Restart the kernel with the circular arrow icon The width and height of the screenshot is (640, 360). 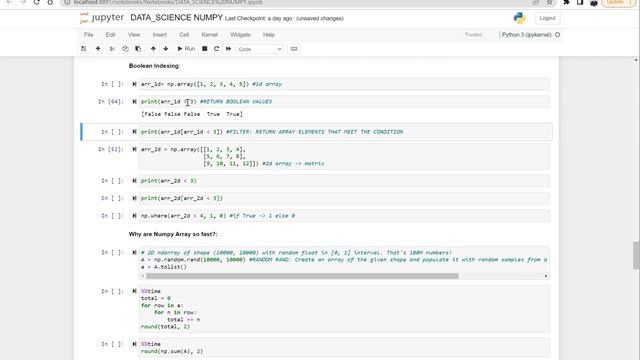[217, 49]
